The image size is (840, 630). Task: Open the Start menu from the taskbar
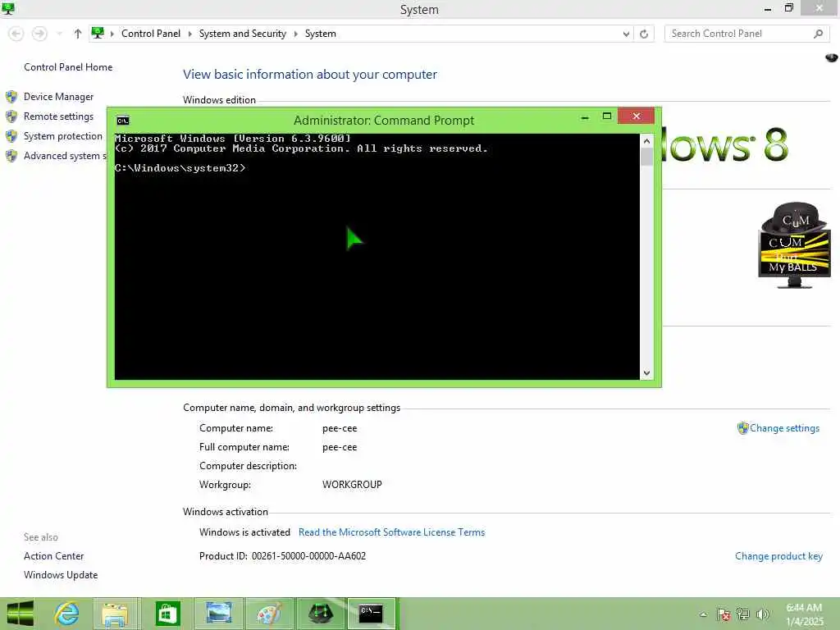21,614
